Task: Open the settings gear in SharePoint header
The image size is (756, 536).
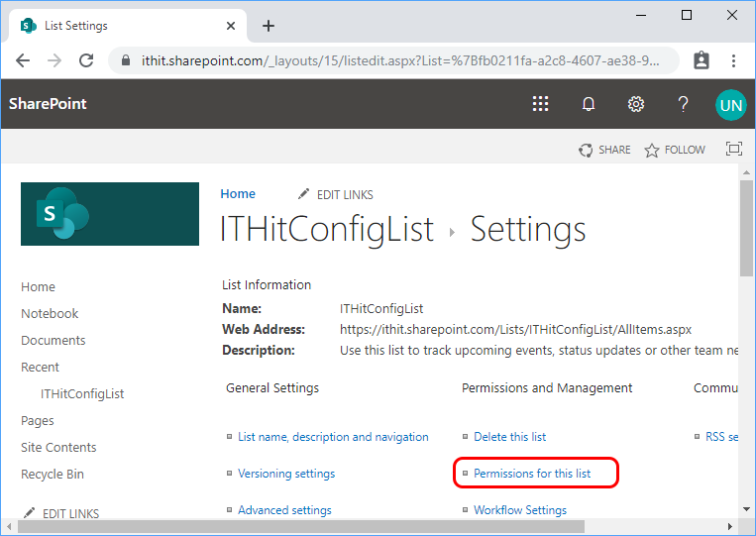Action: click(636, 104)
